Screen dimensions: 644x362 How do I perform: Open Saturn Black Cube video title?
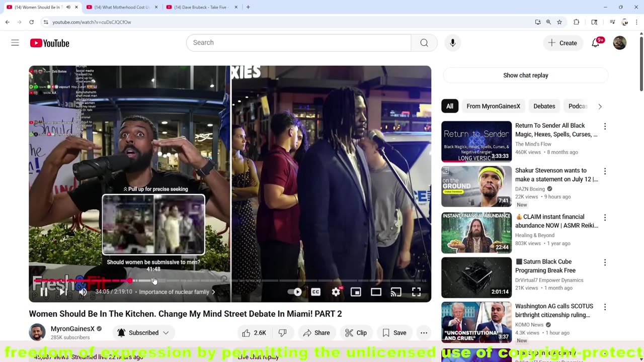pyautogui.click(x=545, y=266)
